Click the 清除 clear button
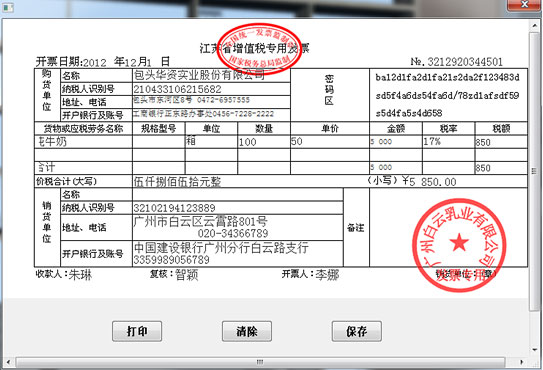 pos(247,331)
